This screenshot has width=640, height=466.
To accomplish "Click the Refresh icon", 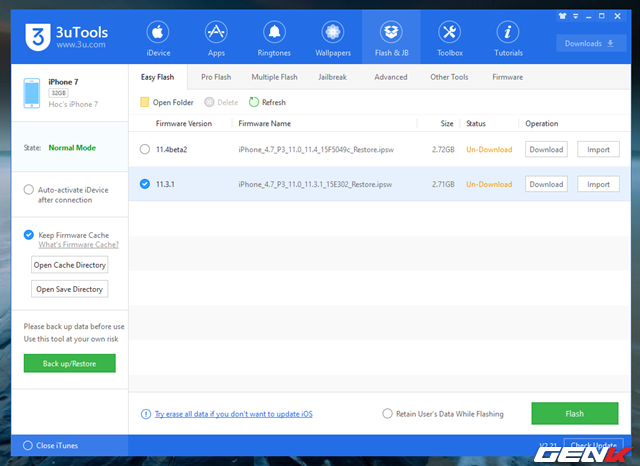I will coord(254,102).
